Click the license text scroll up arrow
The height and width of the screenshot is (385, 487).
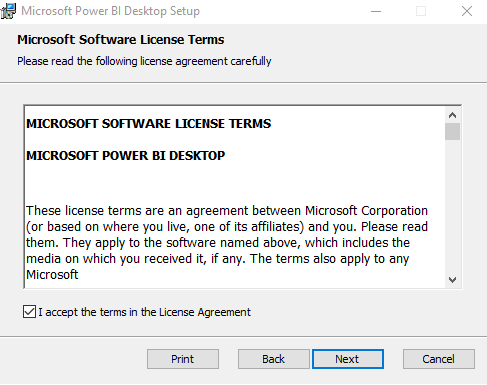click(452, 115)
